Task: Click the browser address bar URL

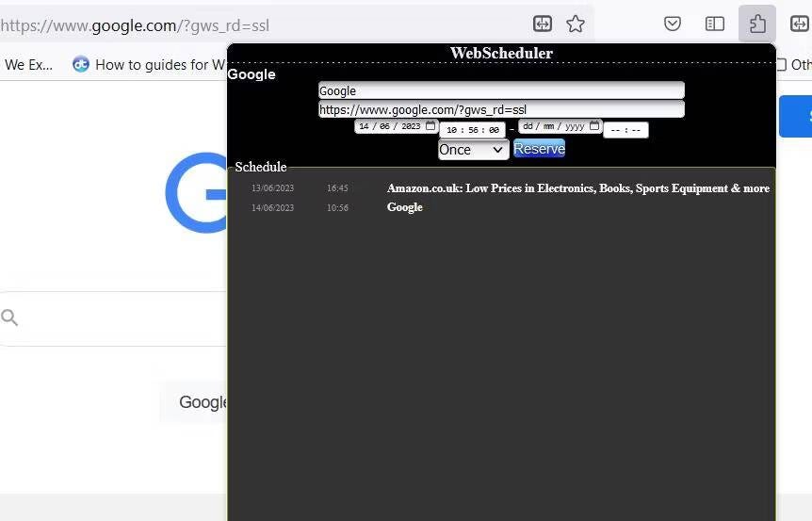Action: [x=135, y=25]
